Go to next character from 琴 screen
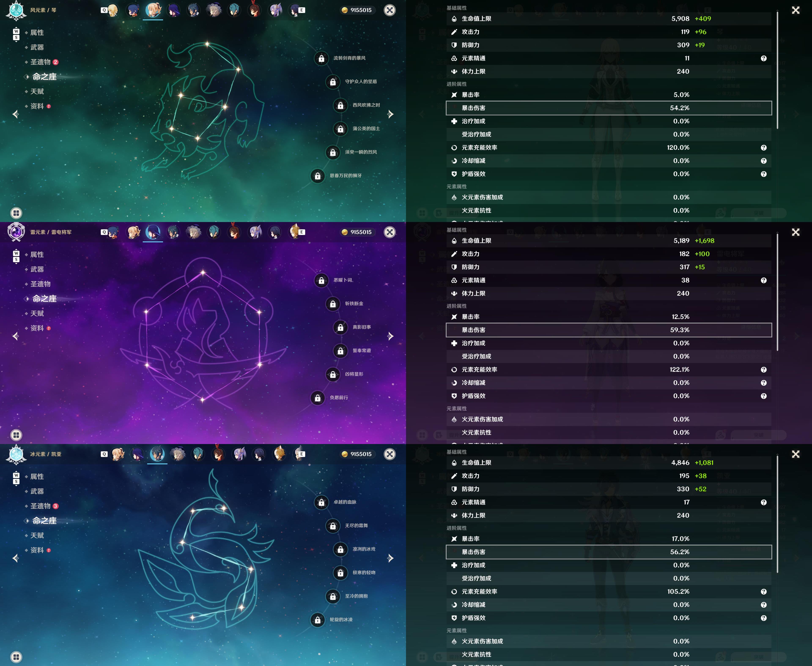This screenshot has width=812, height=666. point(390,114)
